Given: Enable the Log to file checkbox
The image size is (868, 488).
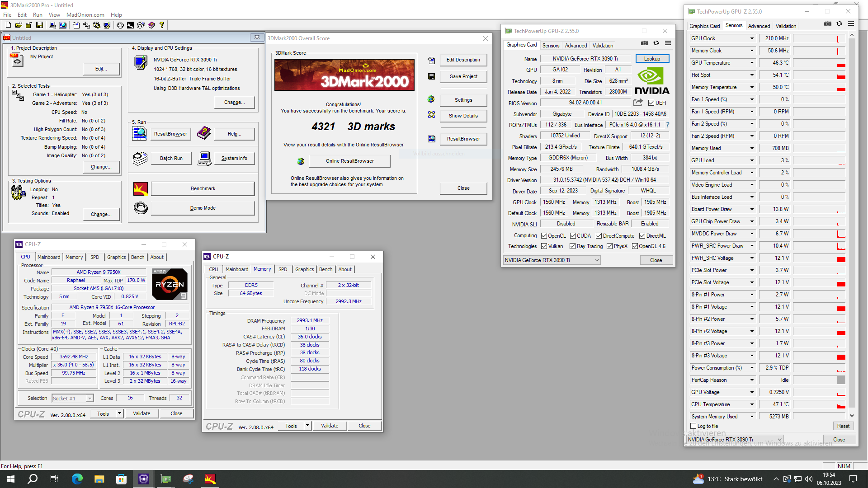Looking at the screenshot, I should click(693, 426).
